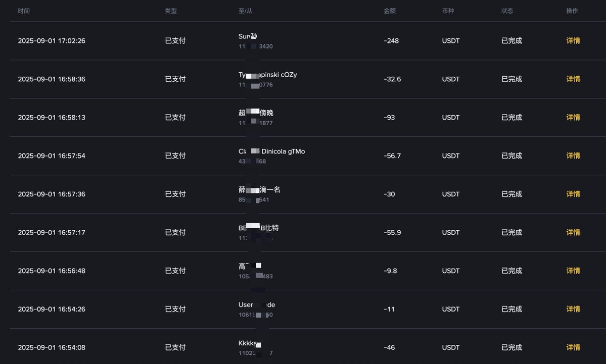606x364 pixels.
Task: View 详情 of the 16:58:13 transaction
Action: click(x=573, y=117)
